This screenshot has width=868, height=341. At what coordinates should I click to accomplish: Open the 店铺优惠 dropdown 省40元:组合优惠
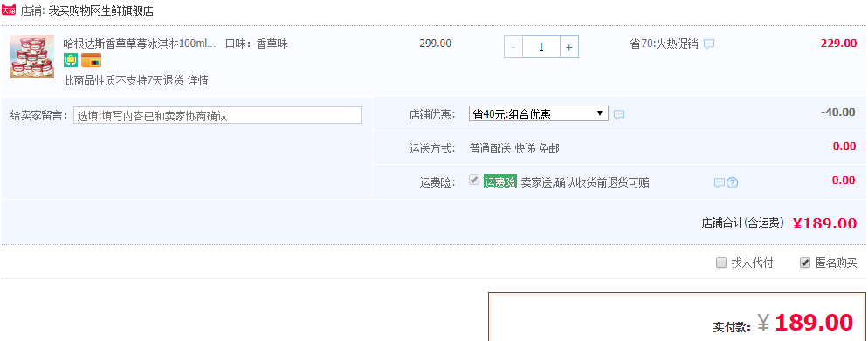[539, 114]
